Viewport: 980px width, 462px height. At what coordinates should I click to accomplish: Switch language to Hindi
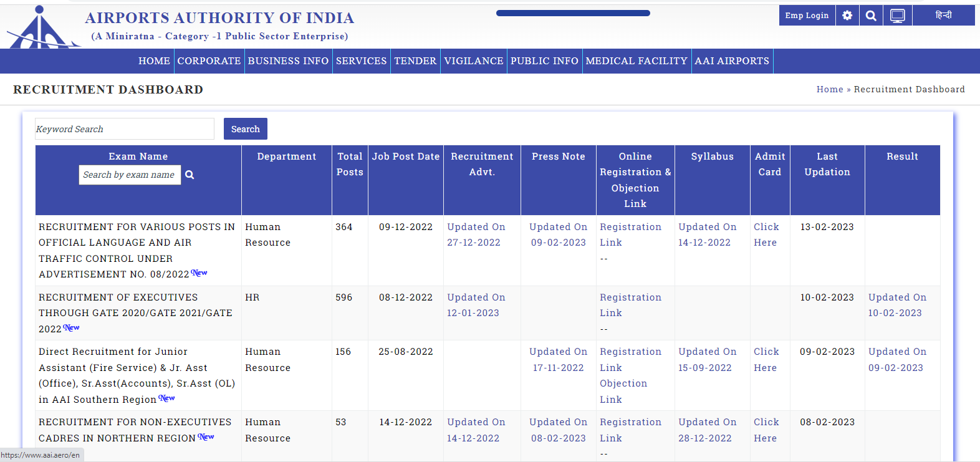click(943, 16)
